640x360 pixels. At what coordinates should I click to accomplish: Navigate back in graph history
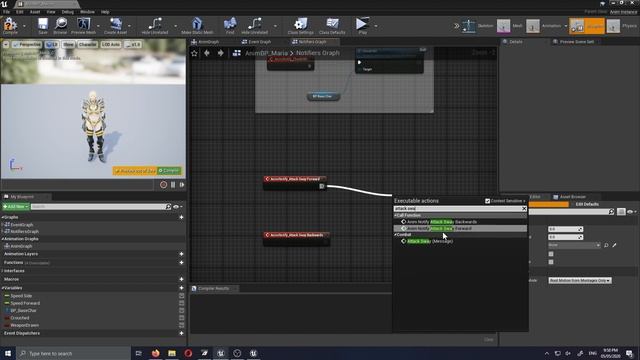pos(207,53)
